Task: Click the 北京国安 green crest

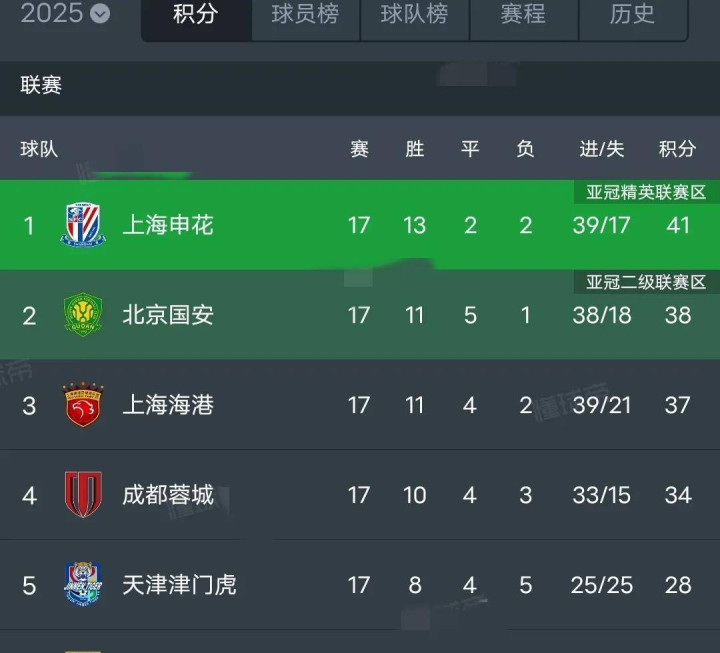Action: tap(83, 315)
